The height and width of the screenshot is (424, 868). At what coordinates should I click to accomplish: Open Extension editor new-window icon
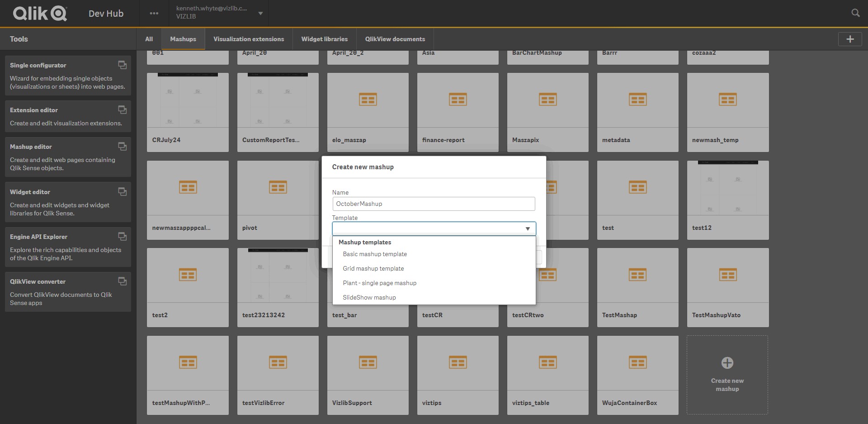click(122, 110)
